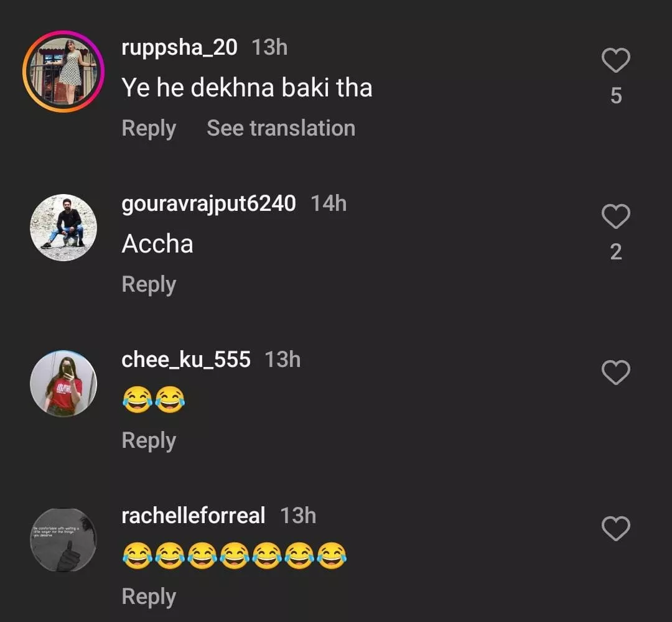Tap the "Ye he dekhna baki tha" comment text

[x=247, y=88]
